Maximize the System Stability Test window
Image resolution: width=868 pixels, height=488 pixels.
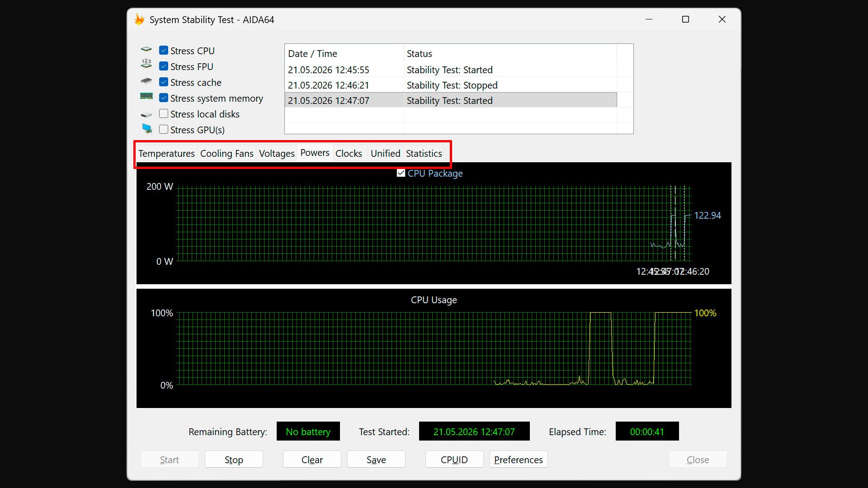685,19
